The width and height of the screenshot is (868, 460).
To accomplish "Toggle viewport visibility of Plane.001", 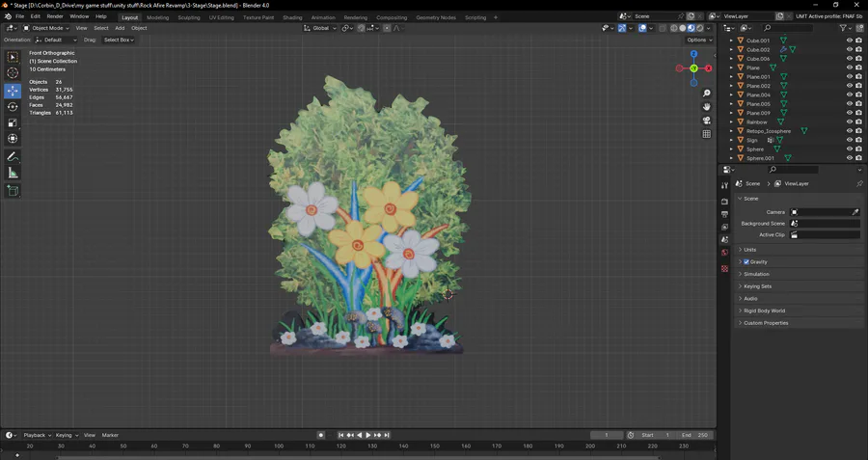I will coord(850,77).
